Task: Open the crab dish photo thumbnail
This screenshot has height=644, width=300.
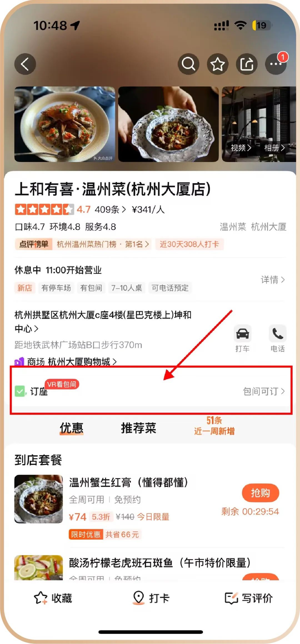Action: pos(65,124)
